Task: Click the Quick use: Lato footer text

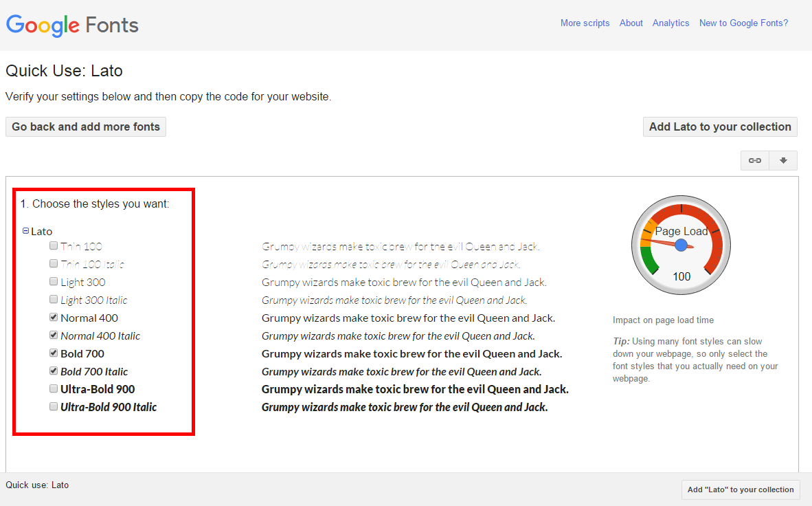Action: point(37,485)
